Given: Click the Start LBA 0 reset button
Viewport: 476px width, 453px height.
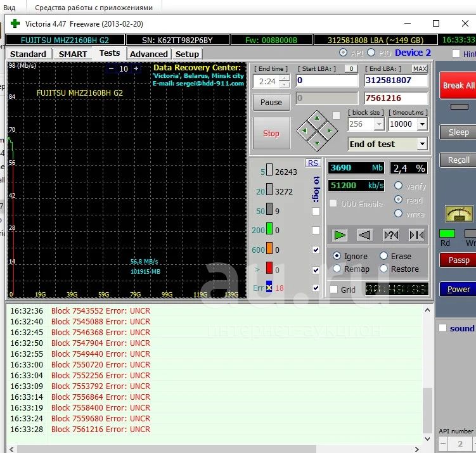Looking at the screenshot, I should point(351,68).
